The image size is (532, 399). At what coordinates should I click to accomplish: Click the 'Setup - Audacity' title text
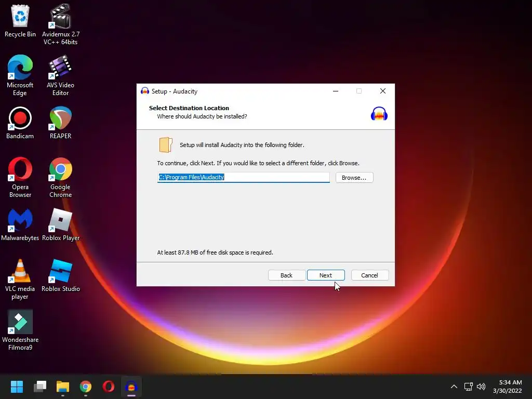pos(175,91)
